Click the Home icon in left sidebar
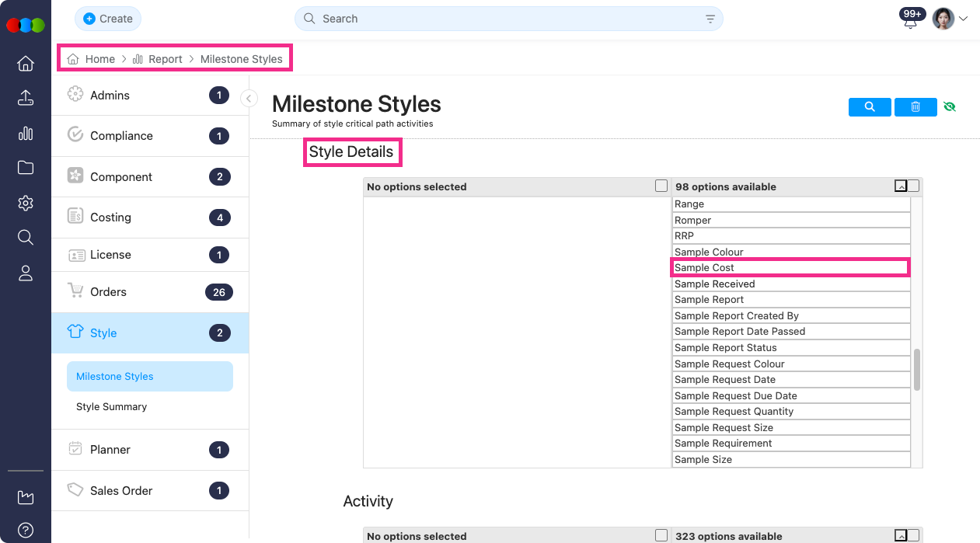980x543 pixels. [x=25, y=63]
